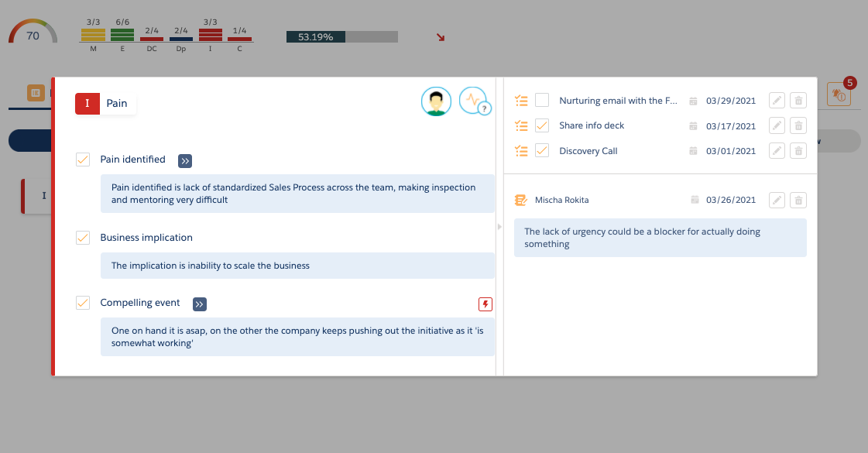The width and height of the screenshot is (868, 453).
Task: Select the E score category bar
Action: point(122,35)
